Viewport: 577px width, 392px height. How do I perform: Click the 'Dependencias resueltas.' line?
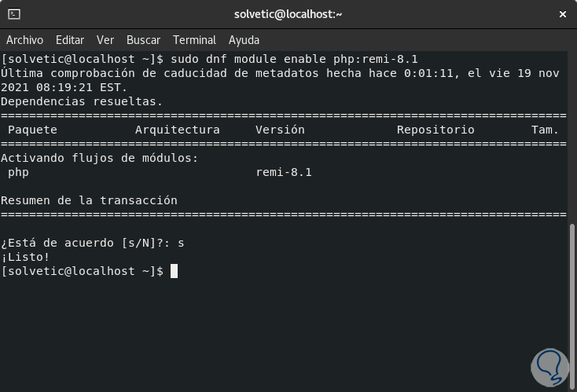click(x=82, y=101)
